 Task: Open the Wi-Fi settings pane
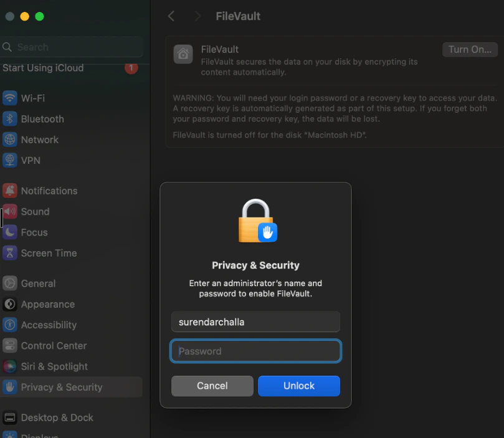[x=72, y=98]
